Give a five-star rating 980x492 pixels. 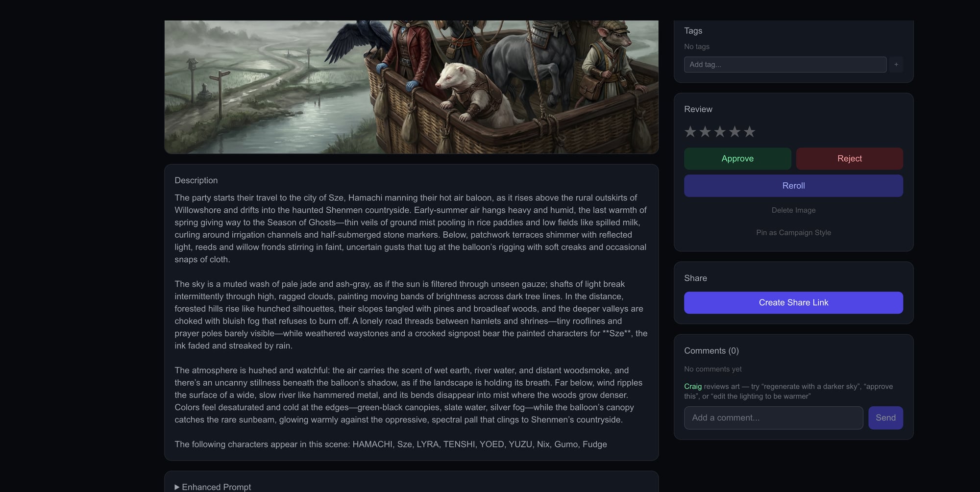749,131
